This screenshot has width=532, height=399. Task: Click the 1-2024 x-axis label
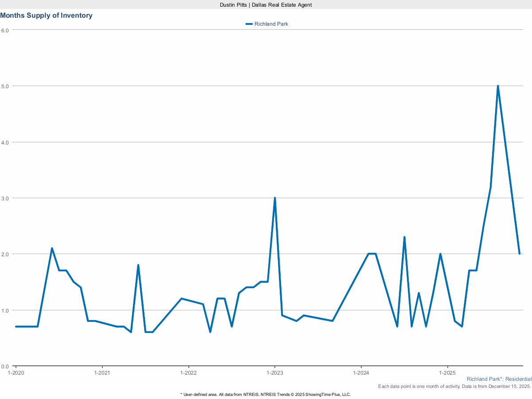(x=361, y=373)
